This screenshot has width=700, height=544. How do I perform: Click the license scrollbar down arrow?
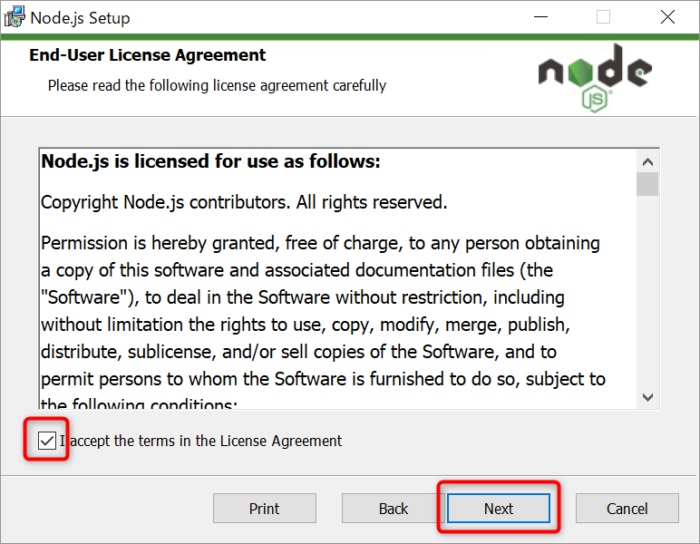tap(648, 397)
